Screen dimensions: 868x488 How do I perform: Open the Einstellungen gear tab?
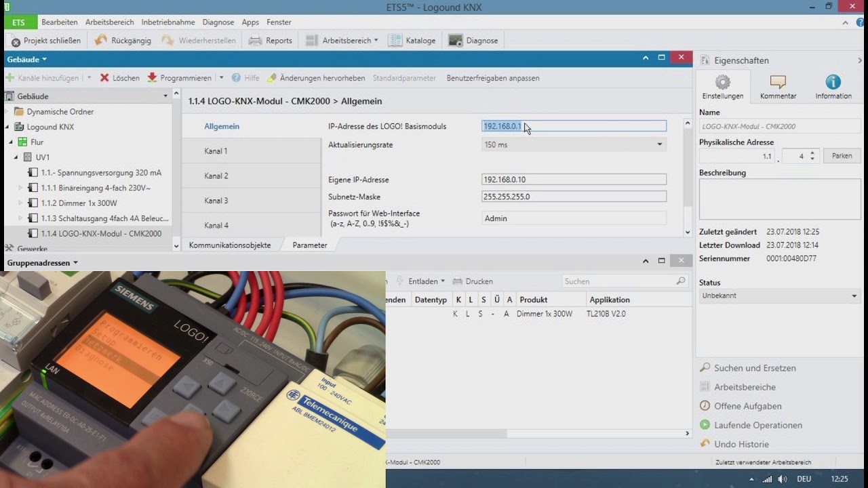coord(723,87)
